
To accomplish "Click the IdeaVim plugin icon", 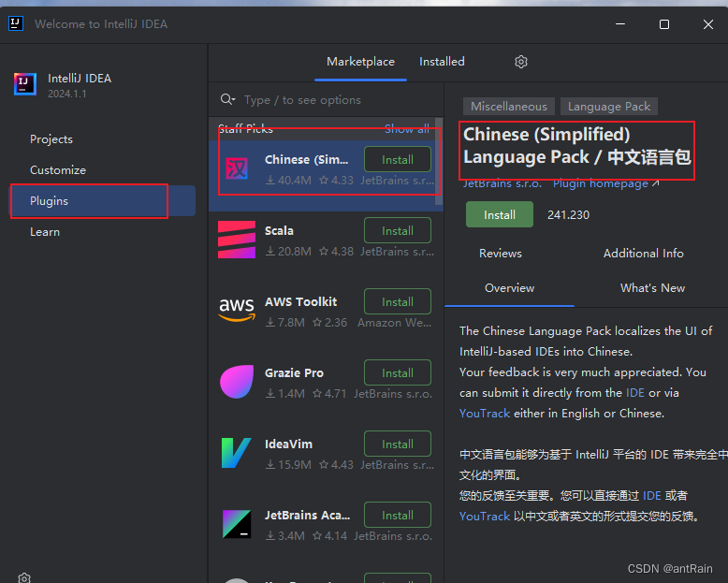I will (237, 453).
